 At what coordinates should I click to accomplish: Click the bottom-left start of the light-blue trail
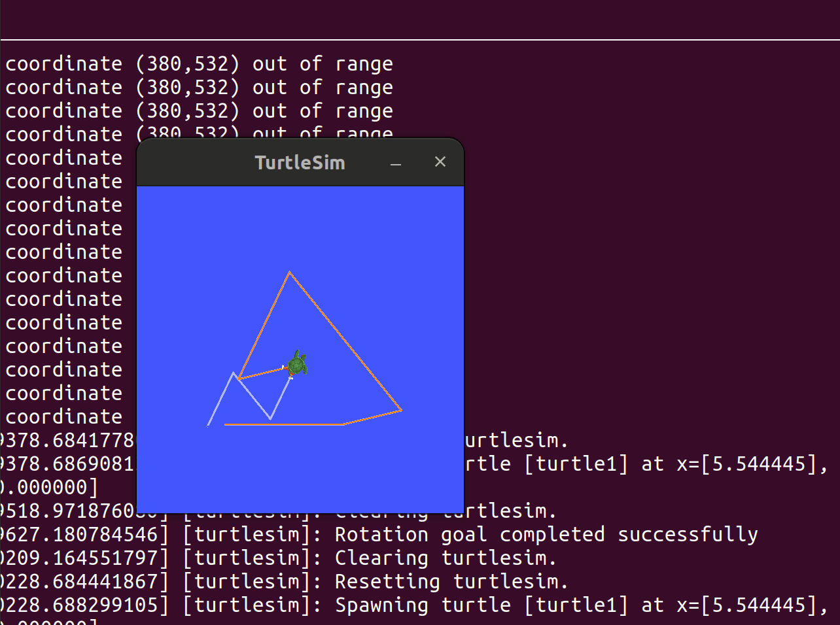(x=208, y=426)
